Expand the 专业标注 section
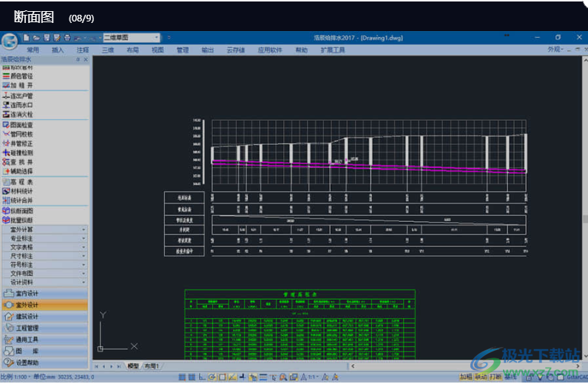Image resolution: width=588 pixels, height=384 pixels. pyautogui.click(x=44, y=238)
